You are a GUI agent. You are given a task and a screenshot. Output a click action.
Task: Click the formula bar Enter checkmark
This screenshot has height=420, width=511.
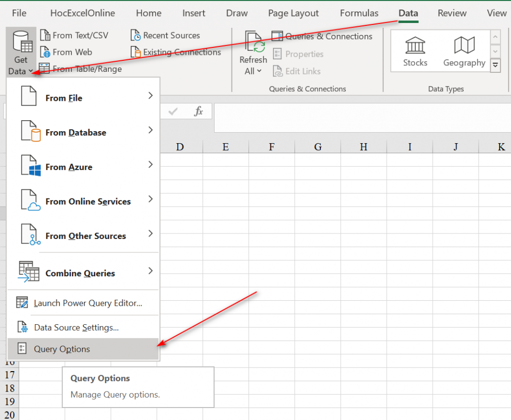pos(173,112)
